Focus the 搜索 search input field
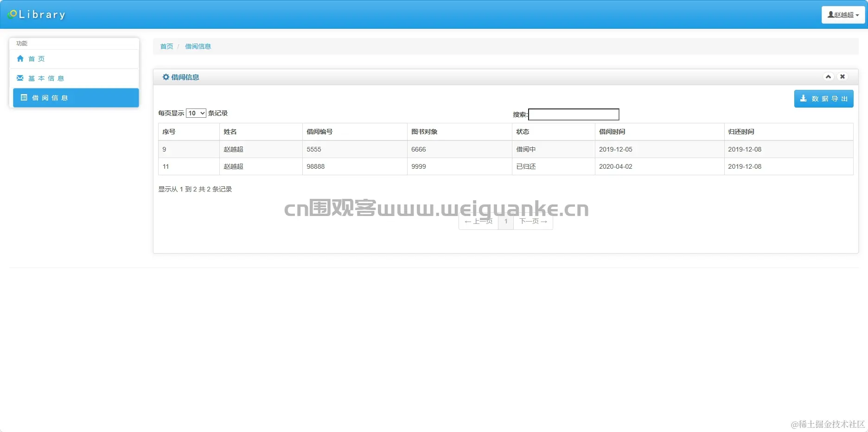Viewport: 868px width, 432px height. point(574,114)
